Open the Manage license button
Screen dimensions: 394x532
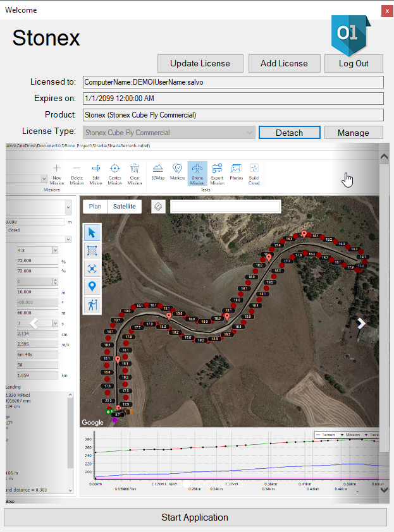[x=354, y=133]
